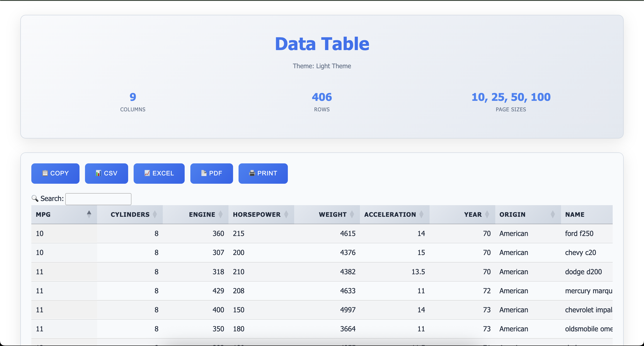The height and width of the screenshot is (346, 644).
Task: Click the Data Table title
Action: click(x=322, y=44)
